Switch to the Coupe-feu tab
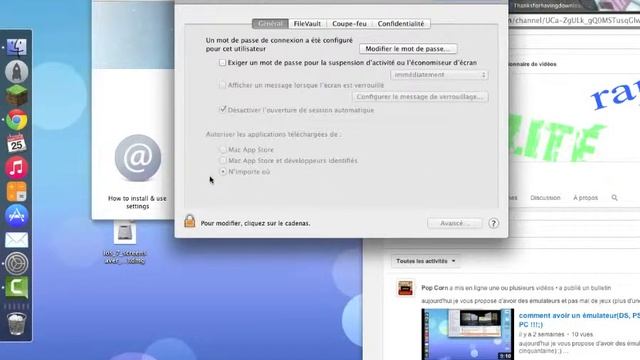 tap(349, 24)
